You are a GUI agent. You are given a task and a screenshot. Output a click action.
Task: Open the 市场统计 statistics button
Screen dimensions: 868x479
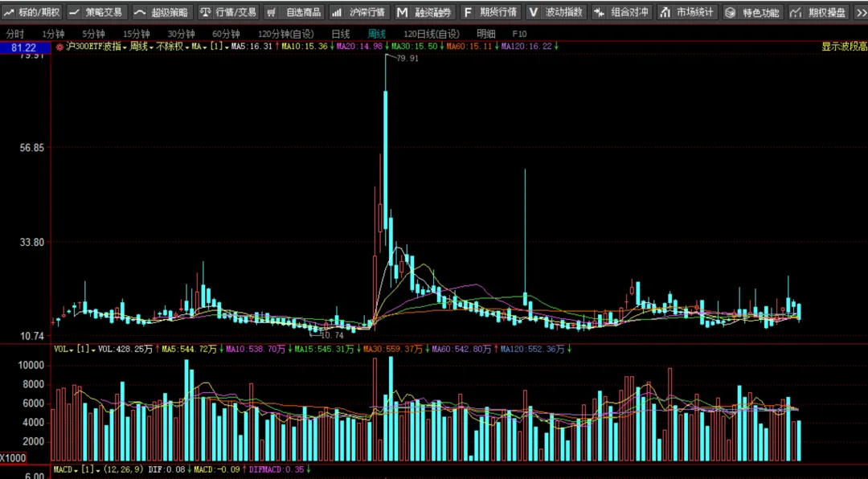[x=687, y=12]
